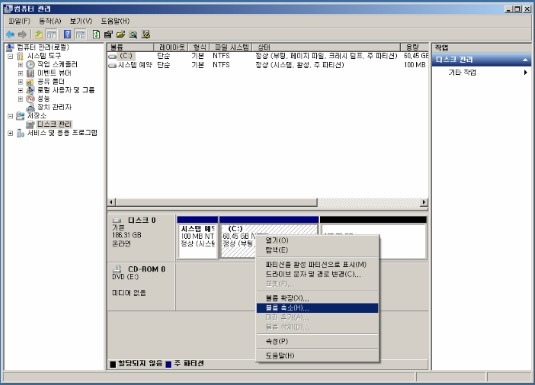This screenshot has width=535, height=385.
Task: Sort by the 상태 column header
Action: click(326, 47)
